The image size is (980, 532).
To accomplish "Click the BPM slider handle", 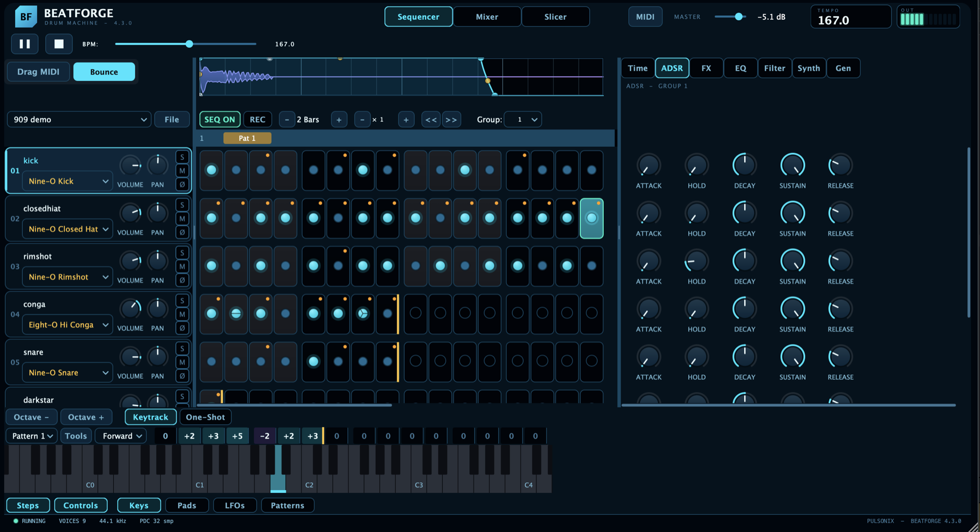I will click(189, 44).
